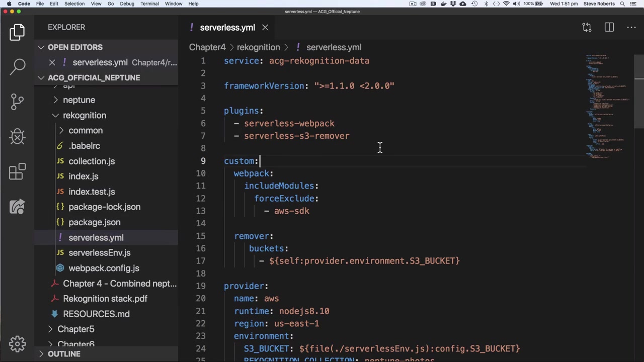644x362 pixels.
Task: Click the Chapter4 breadcrumb
Action: coord(207,47)
